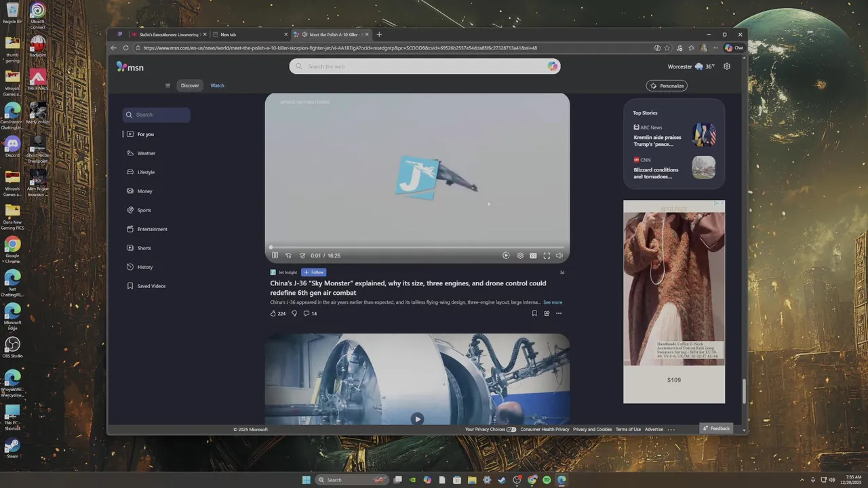Open Privacy and Cookies footer link
The width and height of the screenshot is (868, 488).
(592, 429)
